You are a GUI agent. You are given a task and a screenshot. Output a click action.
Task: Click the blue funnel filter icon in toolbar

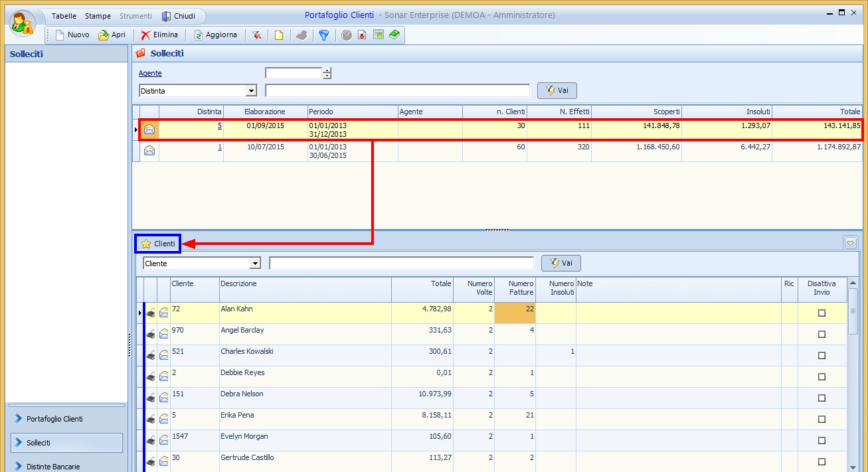click(323, 35)
